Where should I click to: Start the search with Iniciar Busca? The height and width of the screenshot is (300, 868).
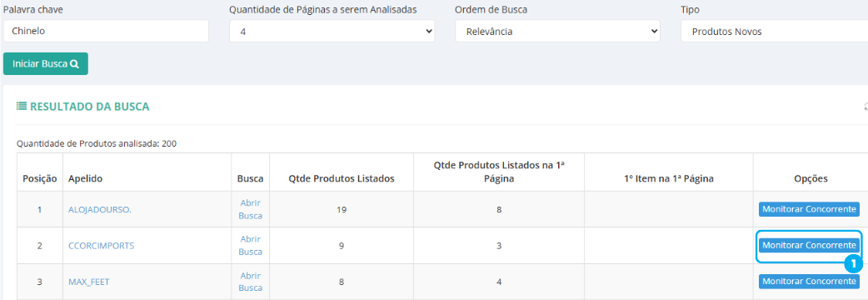pos(46,63)
